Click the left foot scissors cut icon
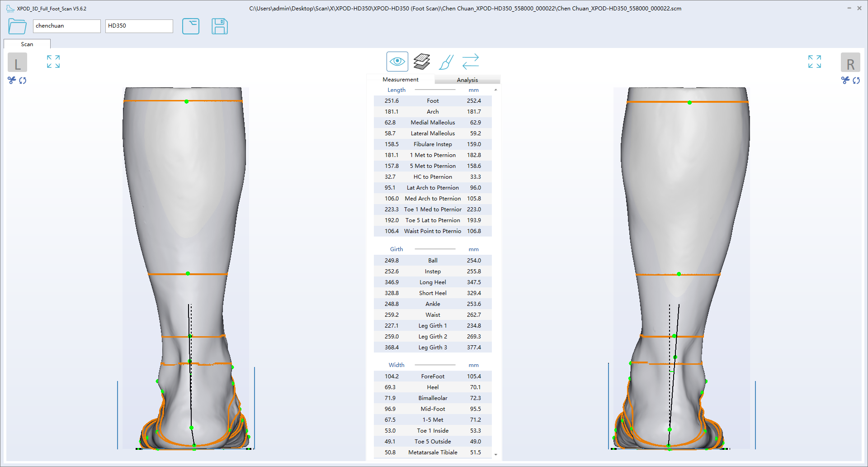 tap(12, 80)
